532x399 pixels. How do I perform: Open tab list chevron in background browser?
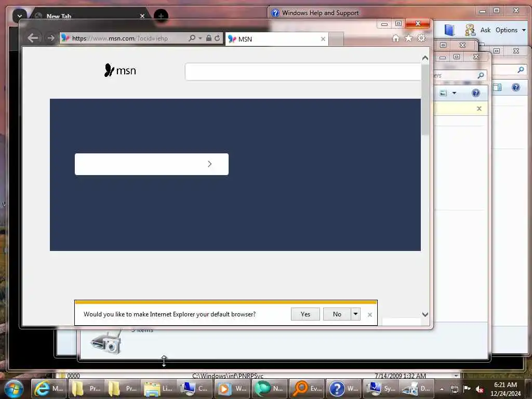pyautogui.click(x=19, y=16)
